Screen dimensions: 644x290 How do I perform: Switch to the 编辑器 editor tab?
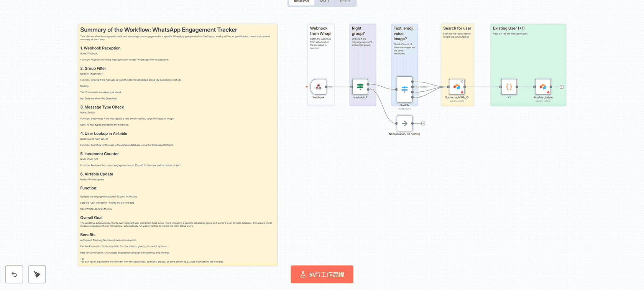tap(302, 2)
